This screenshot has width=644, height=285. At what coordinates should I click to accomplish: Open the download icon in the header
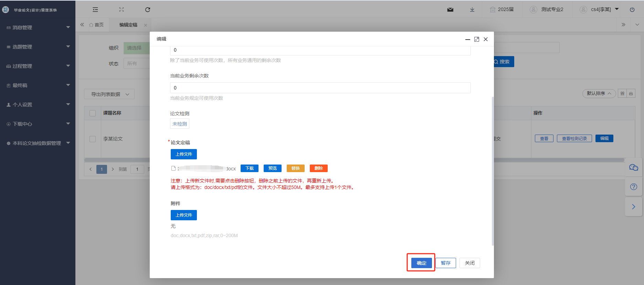[x=472, y=10]
